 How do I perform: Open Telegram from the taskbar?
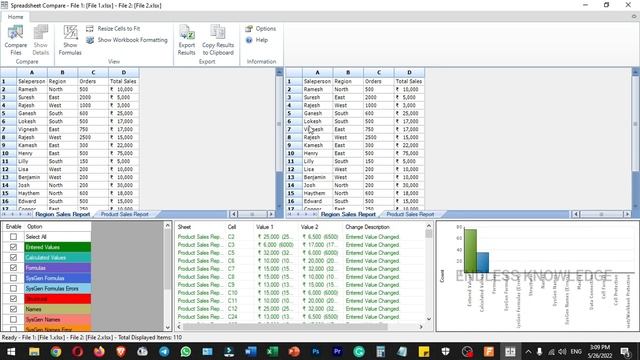tap(164, 351)
